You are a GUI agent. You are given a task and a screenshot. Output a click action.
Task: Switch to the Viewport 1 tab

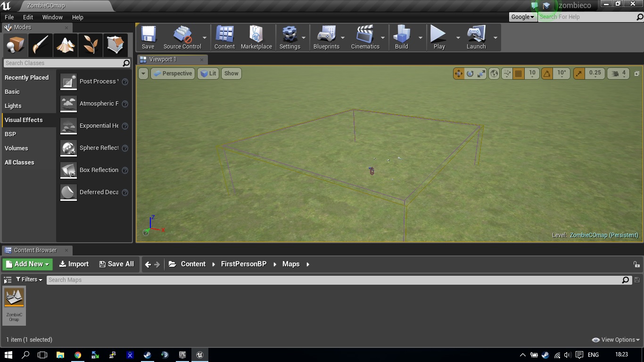(172, 59)
